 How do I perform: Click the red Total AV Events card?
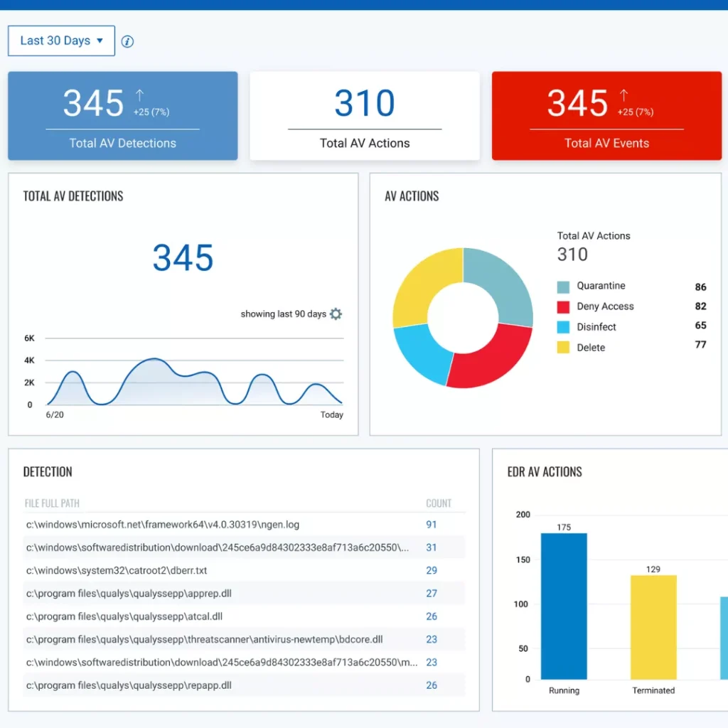[606, 115]
